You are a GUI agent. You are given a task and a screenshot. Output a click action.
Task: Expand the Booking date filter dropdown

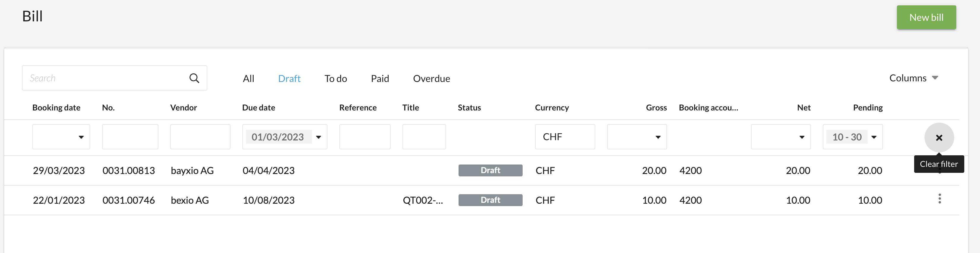click(x=81, y=137)
